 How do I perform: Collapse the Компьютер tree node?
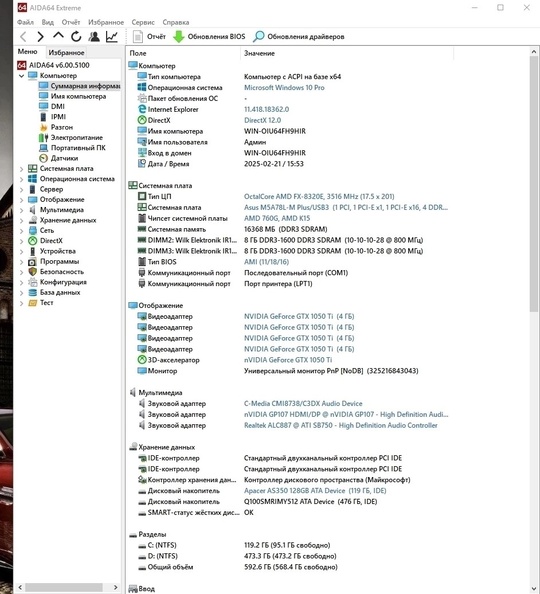(22, 76)
